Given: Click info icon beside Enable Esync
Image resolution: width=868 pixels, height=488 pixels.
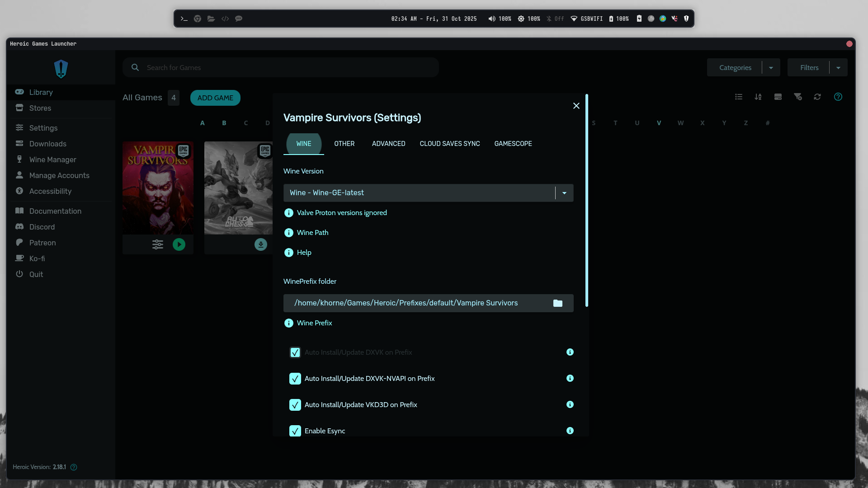Looking at the screenshot, I should (x=570, y=431).
